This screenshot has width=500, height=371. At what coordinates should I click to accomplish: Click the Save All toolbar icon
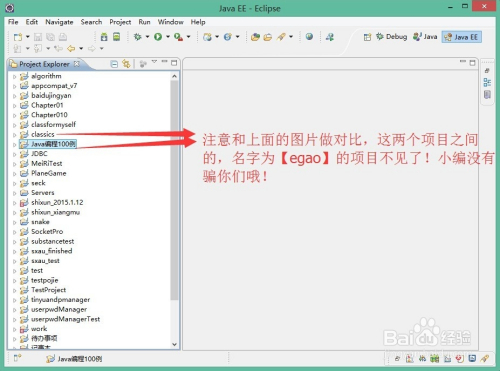(x=50, y=37)
